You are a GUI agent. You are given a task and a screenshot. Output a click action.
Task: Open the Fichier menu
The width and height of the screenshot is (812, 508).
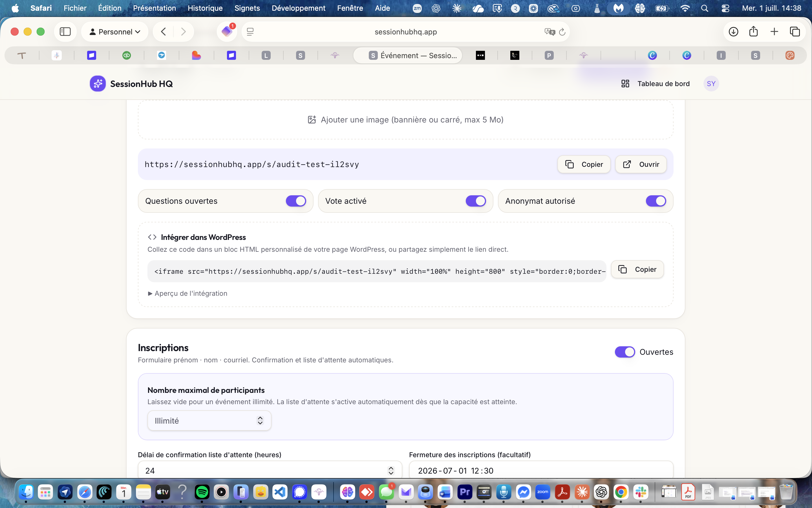coord(75,8)
